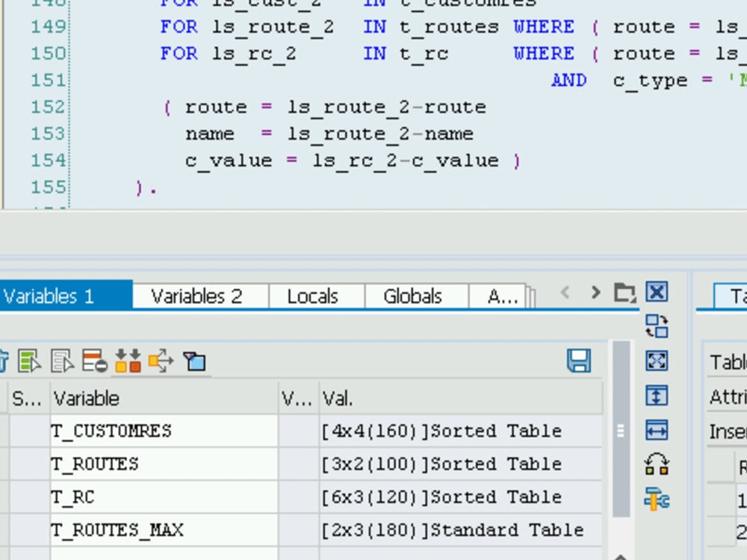Click the maximize vertically icon
The height and width of the screenshot is (560, 747).
[657, 396]
